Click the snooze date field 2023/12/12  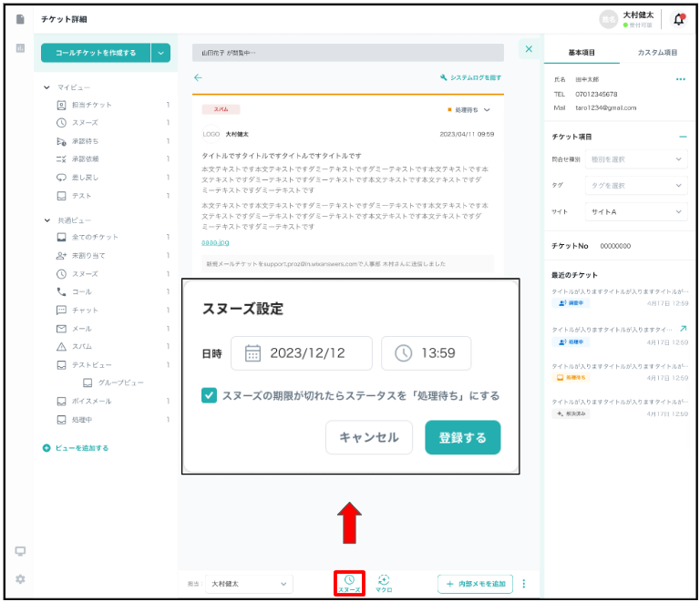(302, 353)
